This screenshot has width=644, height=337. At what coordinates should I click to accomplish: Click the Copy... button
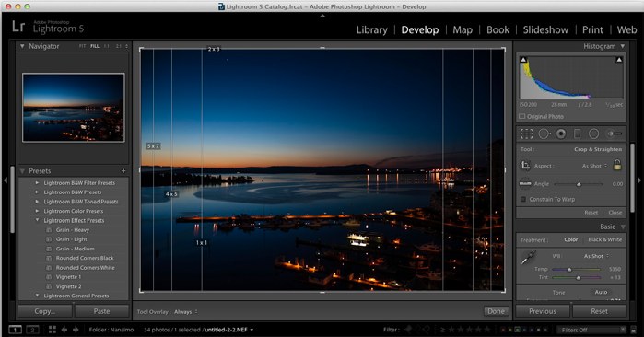click(x=45, y=311)
